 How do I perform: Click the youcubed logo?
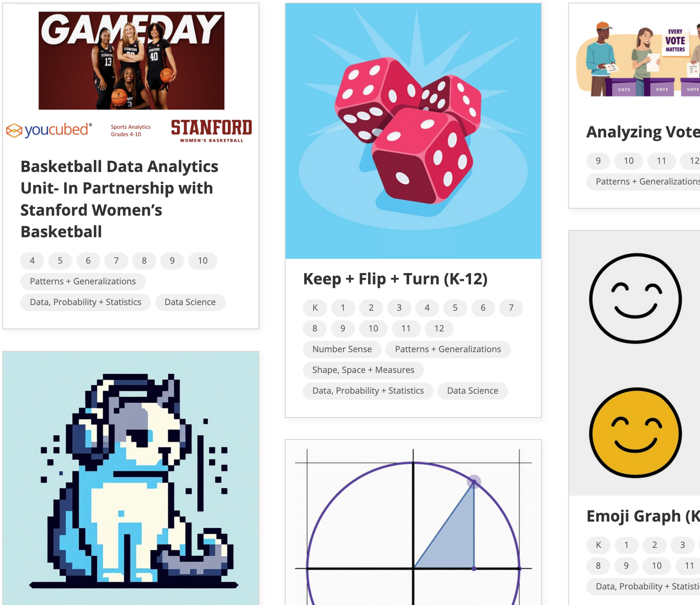coord(49,130)
